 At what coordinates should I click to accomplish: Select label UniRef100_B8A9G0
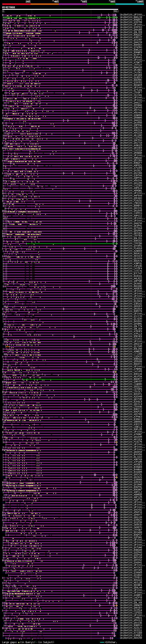(x=131, y=45)
